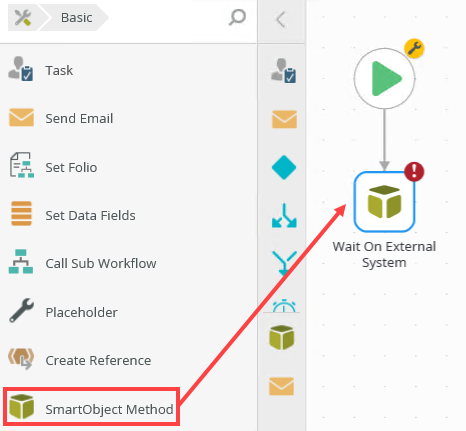Click the yellow wrench badge on Start
The image size is (466, 431).
pyautogui.click(x=414, y=49)
